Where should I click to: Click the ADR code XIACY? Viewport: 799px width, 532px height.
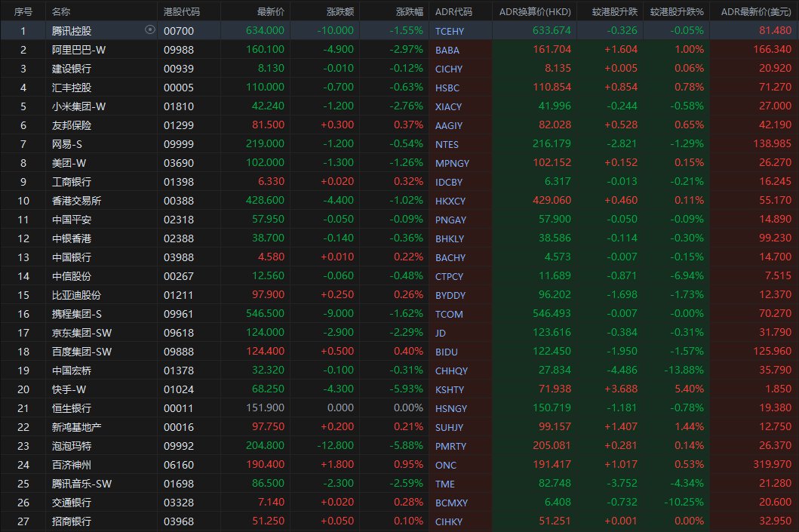[448, 106]
